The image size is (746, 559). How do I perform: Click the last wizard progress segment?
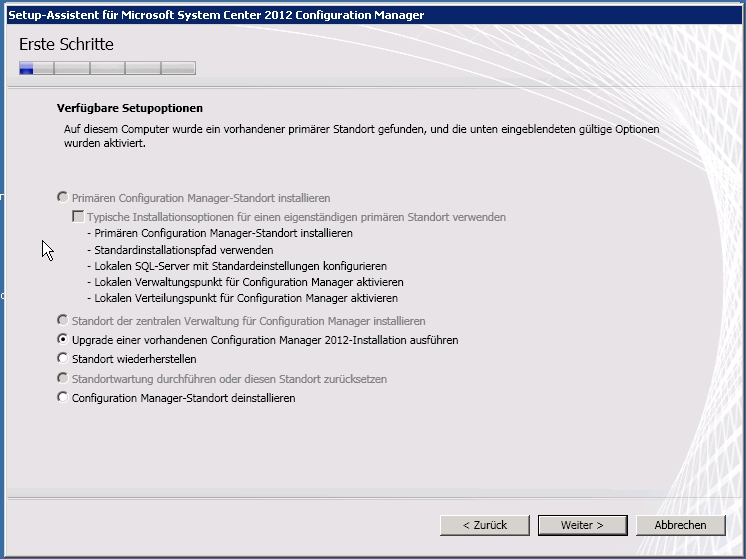point(178,68)
